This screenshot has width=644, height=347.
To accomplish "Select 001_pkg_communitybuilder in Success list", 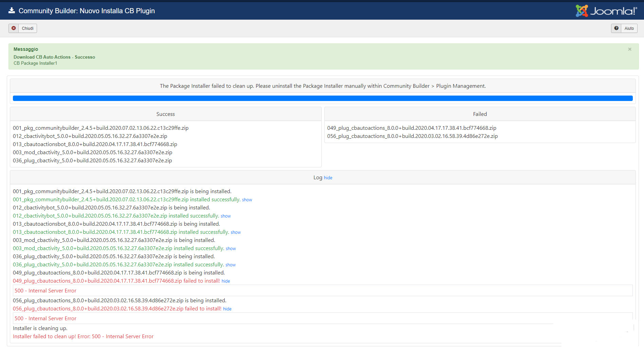I will (x=101, y=128).
